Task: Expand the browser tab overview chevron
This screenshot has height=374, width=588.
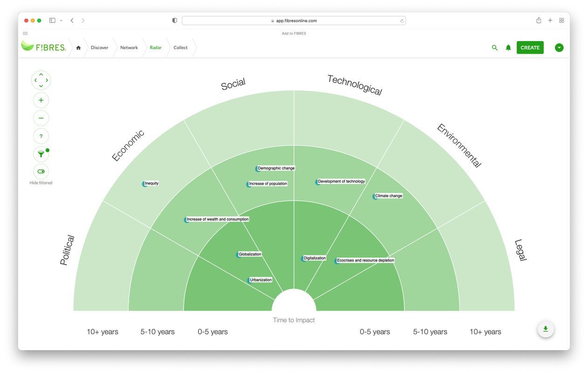Action: click(61, 20)
